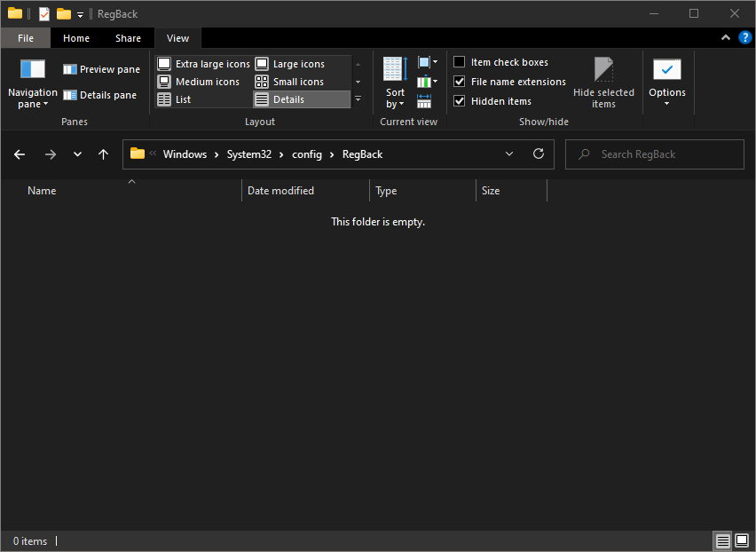
Task: Expand chevron after System32 in address bar
Action: coord(281,154)
